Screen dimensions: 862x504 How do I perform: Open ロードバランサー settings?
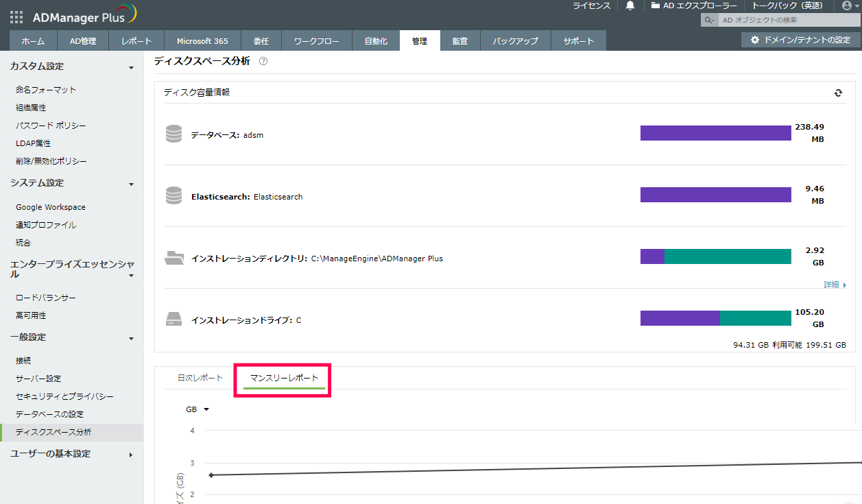[x=46, y=298]
